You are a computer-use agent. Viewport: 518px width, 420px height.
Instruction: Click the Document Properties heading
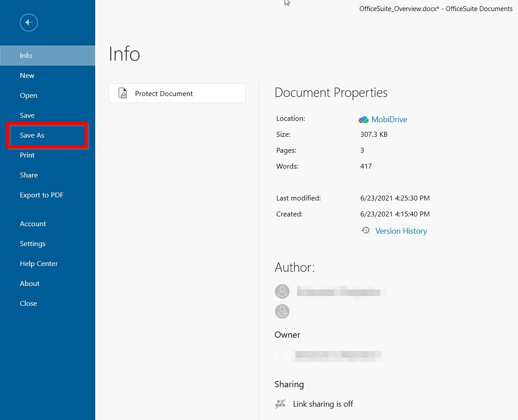(331, 93)
